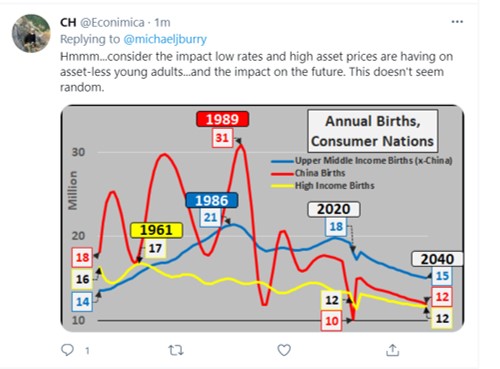Click the @Econimica handle
Image resolution: width=500 pixels, height=369 pixels.
112,22
